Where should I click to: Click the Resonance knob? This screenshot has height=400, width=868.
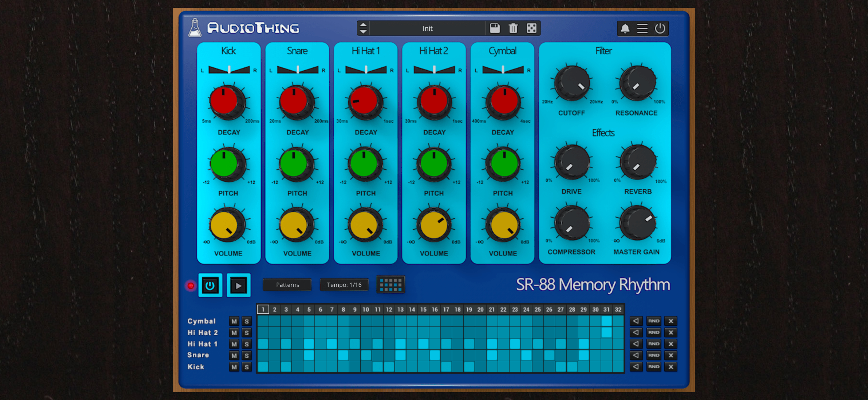638,83
